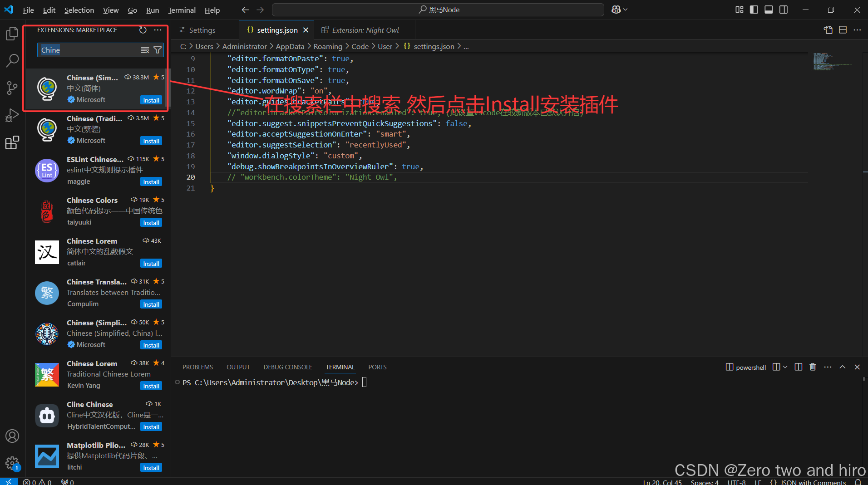Screen dimensions: 868x485
Task: Maximize panel size with chevron up
Action: 843,367
